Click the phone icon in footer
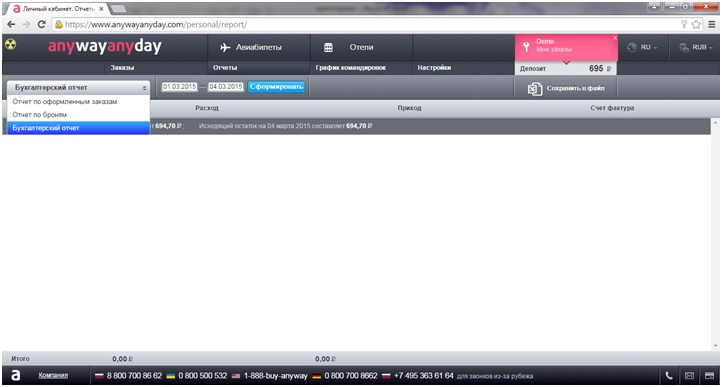 click(669, 375)
